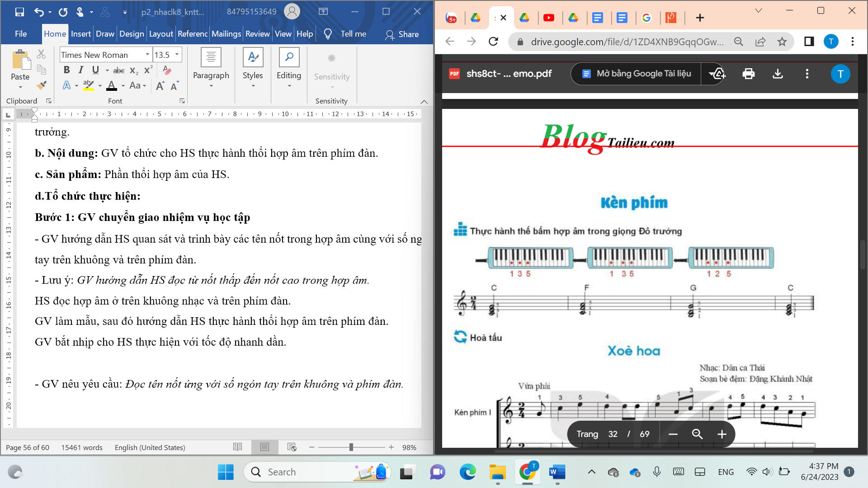Redo the action in Word

pos(63,12)
